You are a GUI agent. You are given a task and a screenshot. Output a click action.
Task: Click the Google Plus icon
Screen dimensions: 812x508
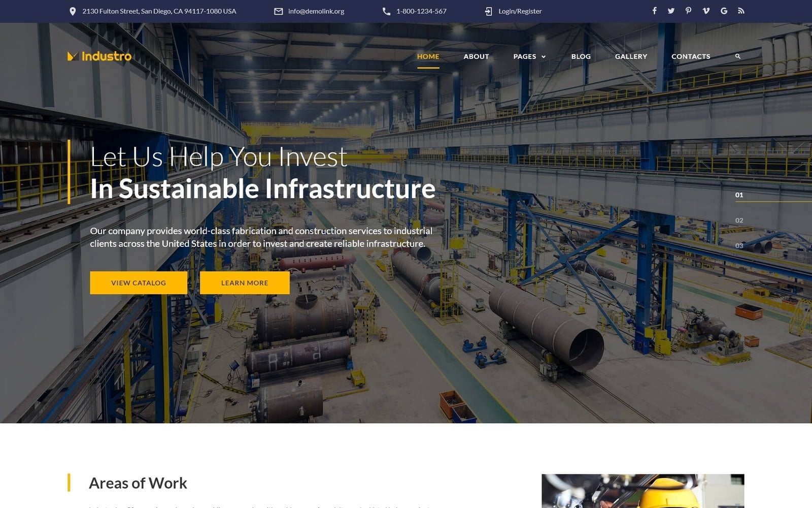[x=723, y=10]
